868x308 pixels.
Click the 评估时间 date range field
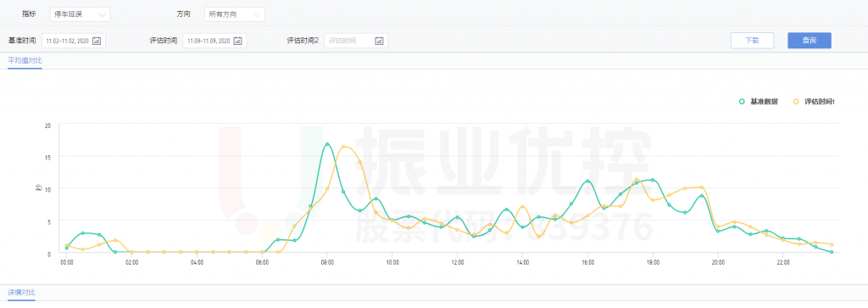point(214,41)
